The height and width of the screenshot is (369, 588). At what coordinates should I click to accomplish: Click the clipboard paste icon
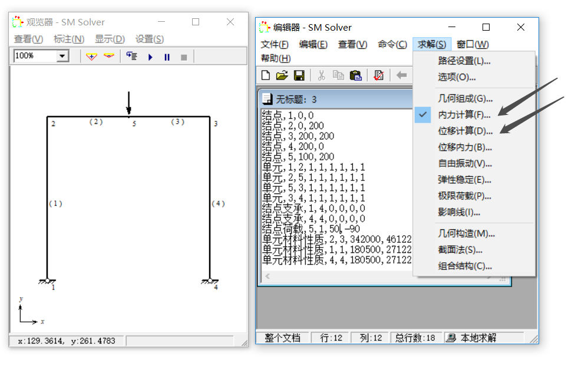[355, 75]
